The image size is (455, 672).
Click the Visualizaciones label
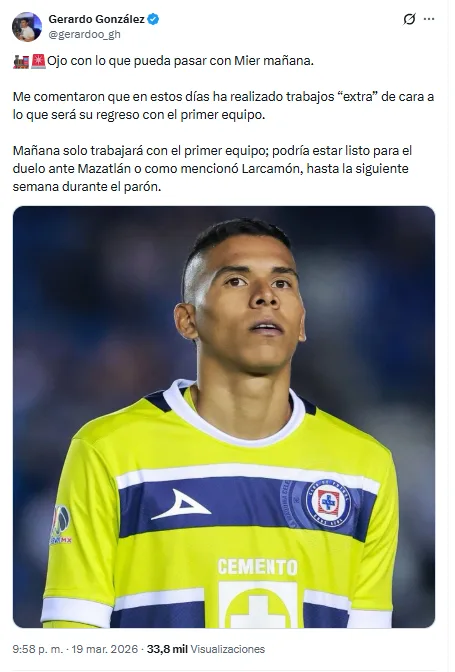(228, 649)
